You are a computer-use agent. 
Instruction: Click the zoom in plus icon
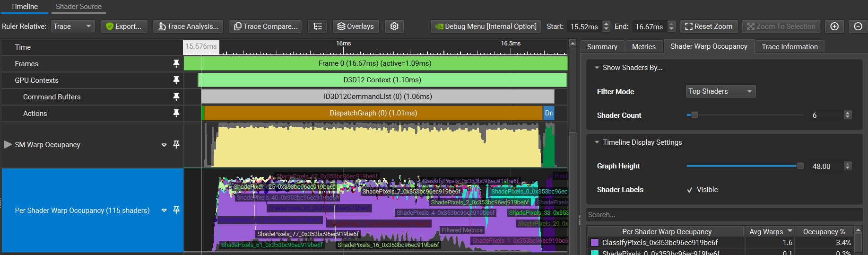pos(834,26)
